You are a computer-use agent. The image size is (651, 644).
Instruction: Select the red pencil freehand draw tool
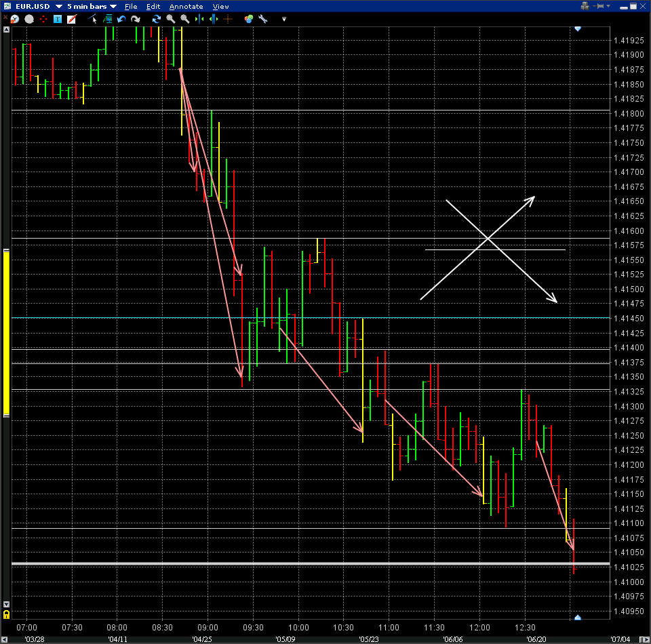(71, 19)
